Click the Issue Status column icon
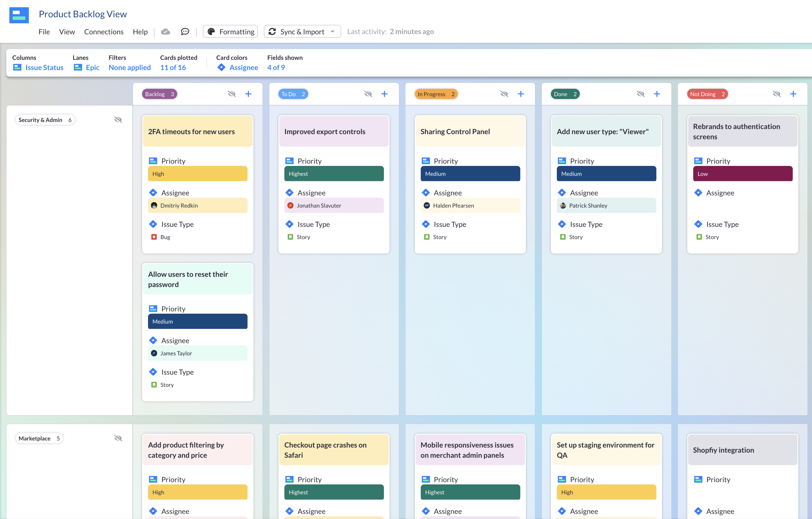Screen dimensions: 812x519 (x=17, y=67)
